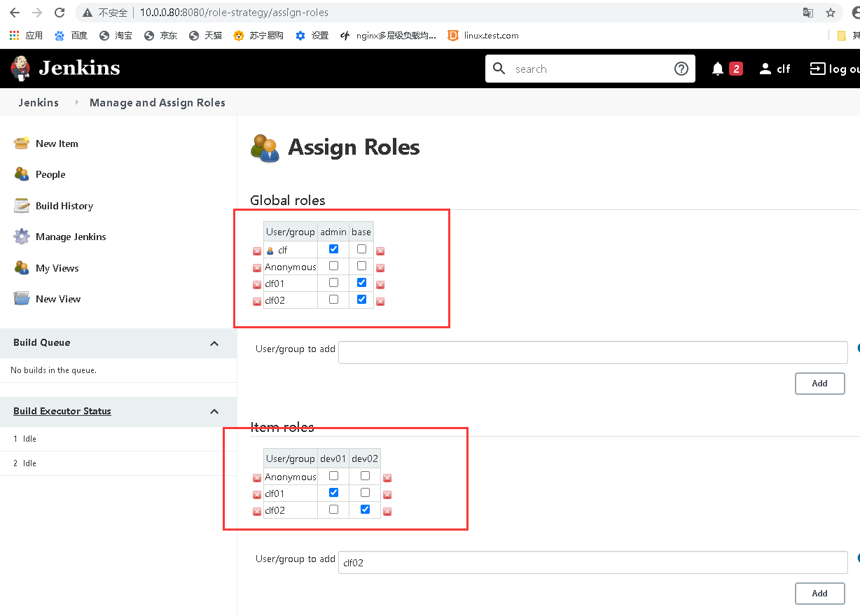Screen dimensions: 860x616
Task: Click the Jenkins search field
Action: [x=590, y=69]
